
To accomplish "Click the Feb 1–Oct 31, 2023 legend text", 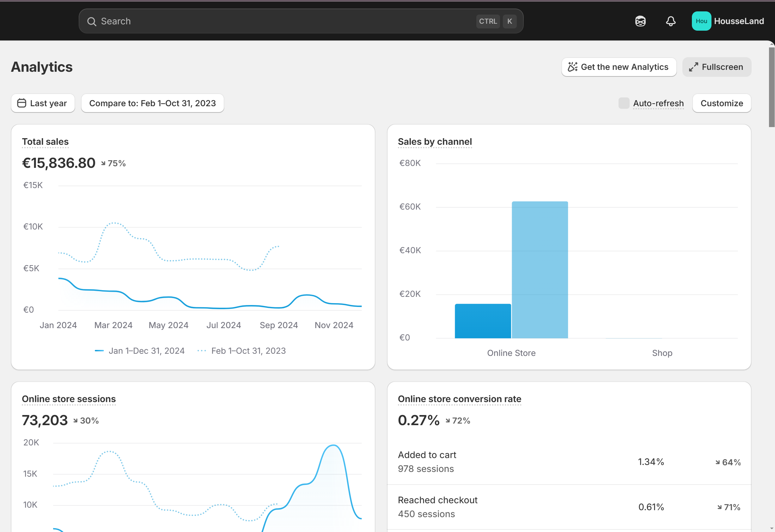I will 248,351.
